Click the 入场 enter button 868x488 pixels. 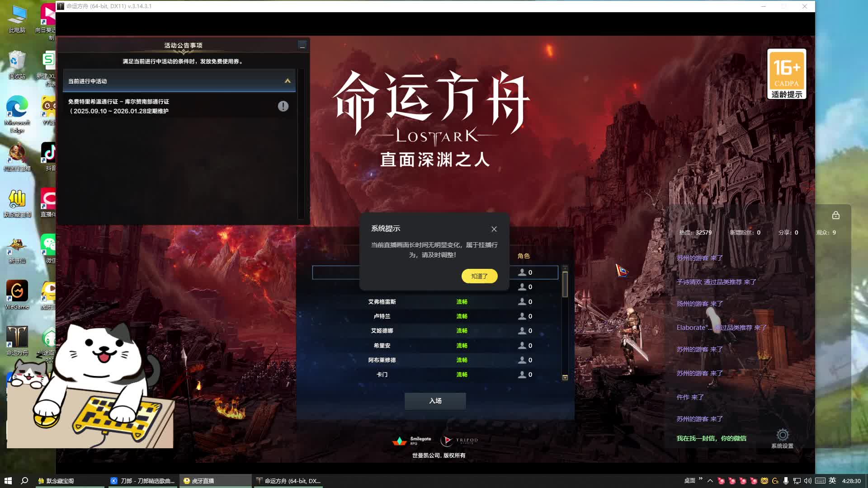click(435, 401)
